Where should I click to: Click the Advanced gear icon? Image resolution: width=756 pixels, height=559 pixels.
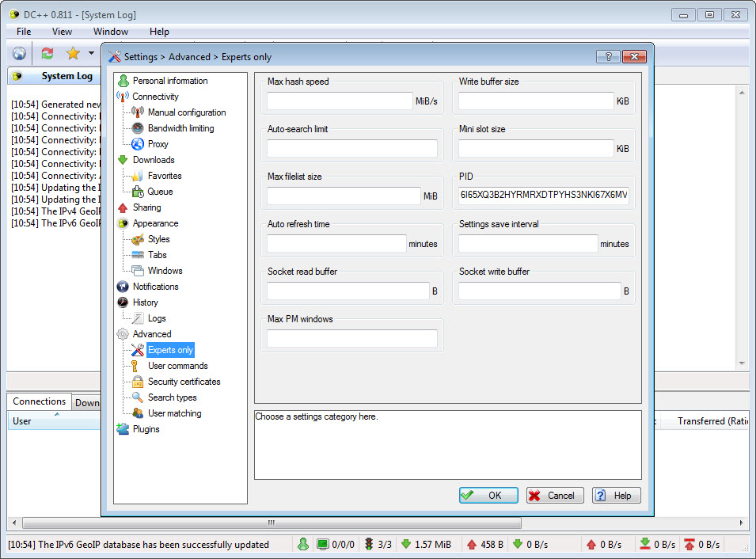pyautogui.click(x=123, y=334)
